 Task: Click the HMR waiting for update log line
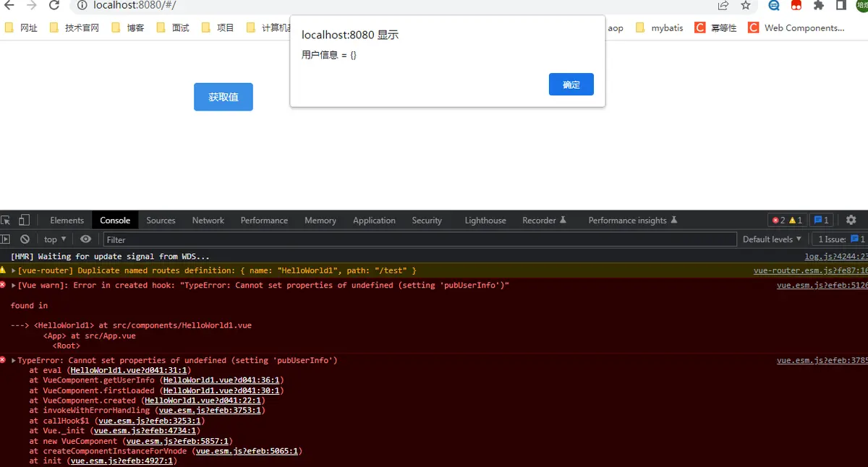coord(110,257)
